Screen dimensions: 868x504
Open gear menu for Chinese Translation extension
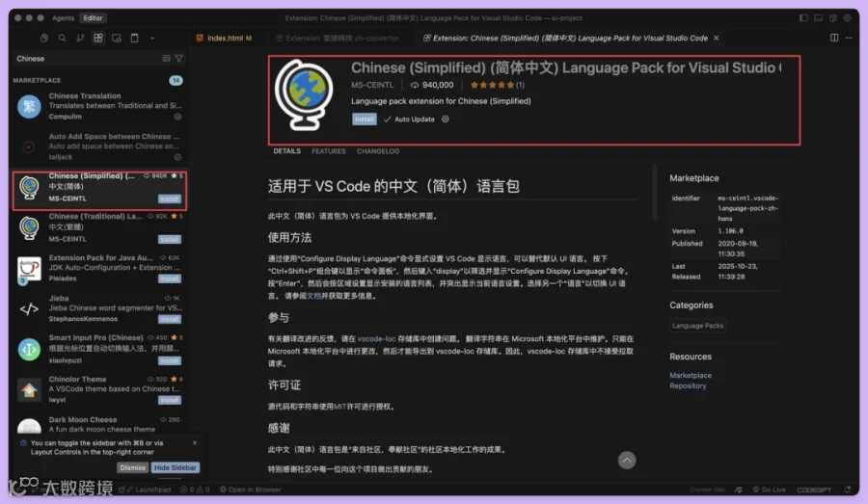pos(177,117)
